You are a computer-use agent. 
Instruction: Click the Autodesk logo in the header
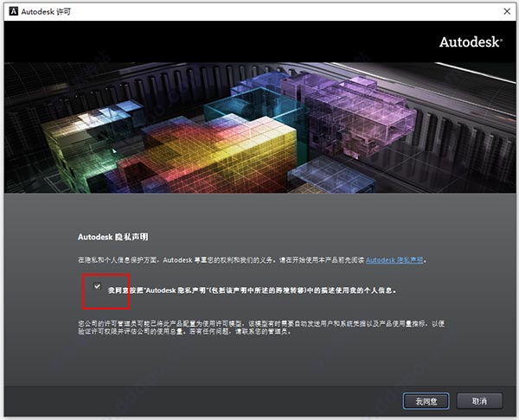pos(470,41)
